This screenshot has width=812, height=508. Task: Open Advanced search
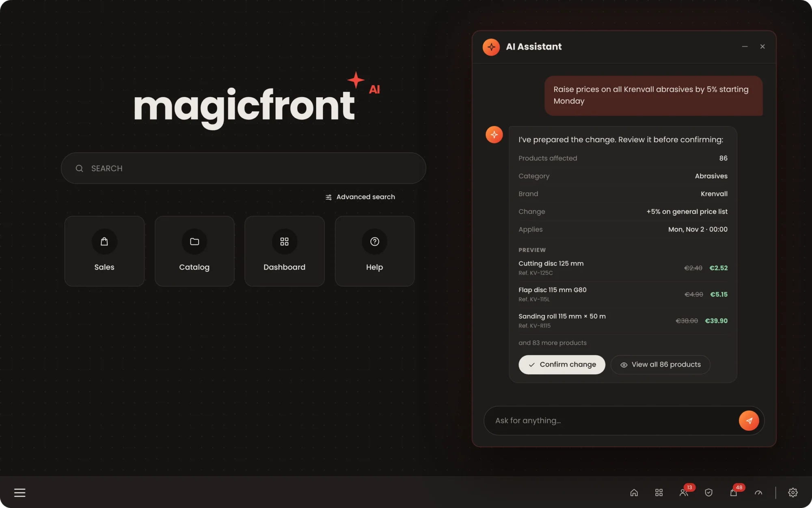(360, 197)
